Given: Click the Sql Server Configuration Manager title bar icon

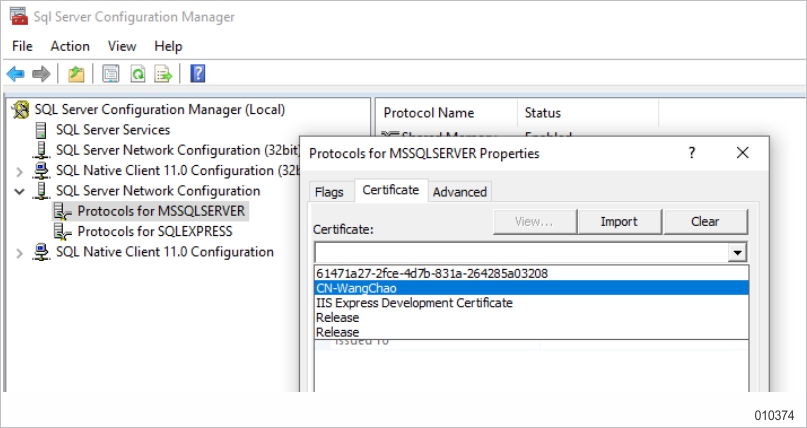Looking at the screenshot, I should tap(19, 16).
